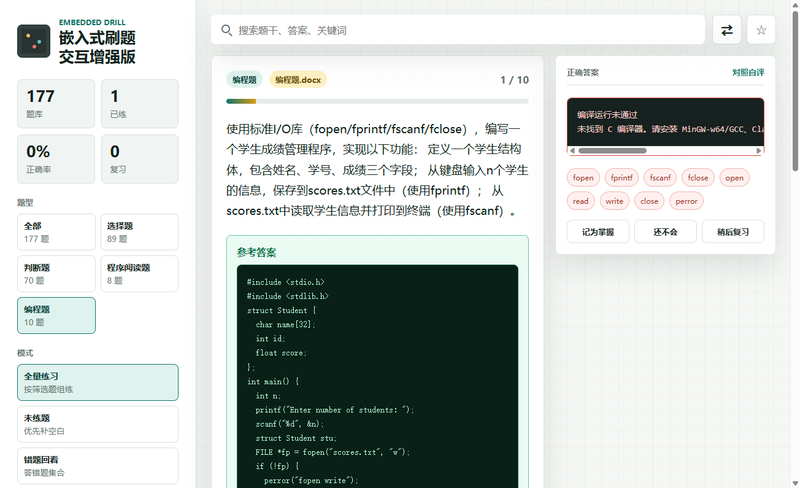Click the 正确答案 panel title
This screenshot has height=488, width=800.
(x=583, y=72)
